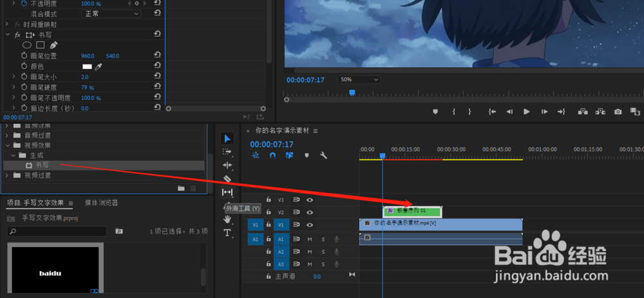Expand the 画笔大小 property
This screenshot has height=298, width=644.
pyautogui.click(x=14, y=77)
